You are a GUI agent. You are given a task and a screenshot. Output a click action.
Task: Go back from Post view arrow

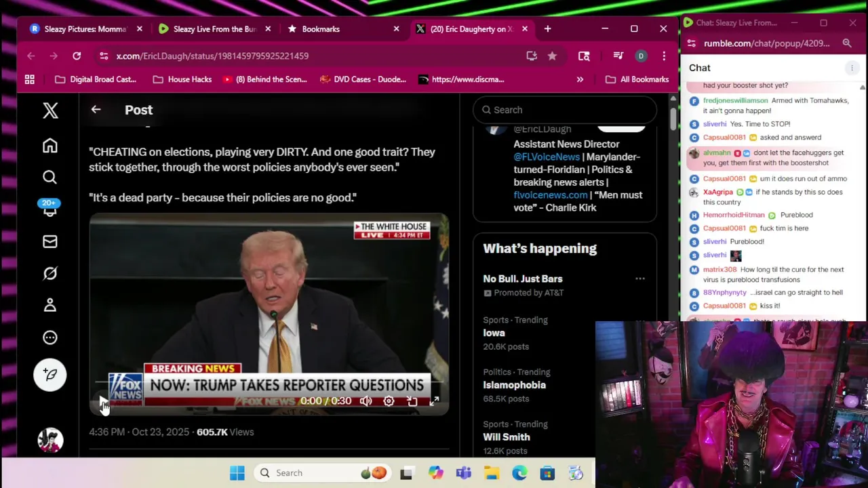pos(96,110)
